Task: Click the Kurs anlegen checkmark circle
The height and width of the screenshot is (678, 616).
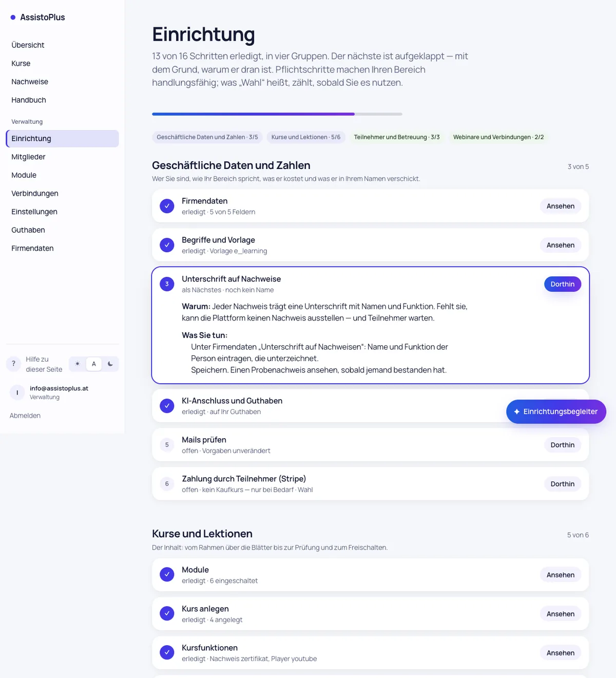Action: (x=167, y=614)
